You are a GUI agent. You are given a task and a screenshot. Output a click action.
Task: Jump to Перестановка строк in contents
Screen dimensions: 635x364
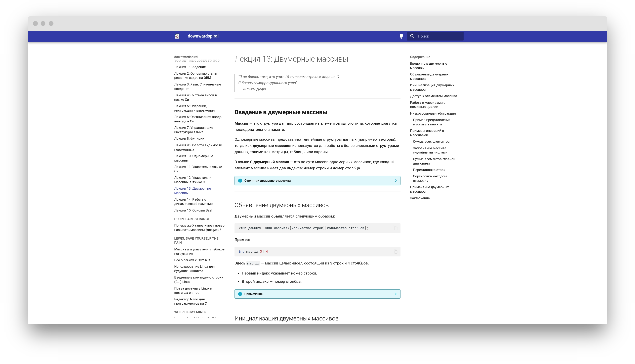[x=429, y=170]
